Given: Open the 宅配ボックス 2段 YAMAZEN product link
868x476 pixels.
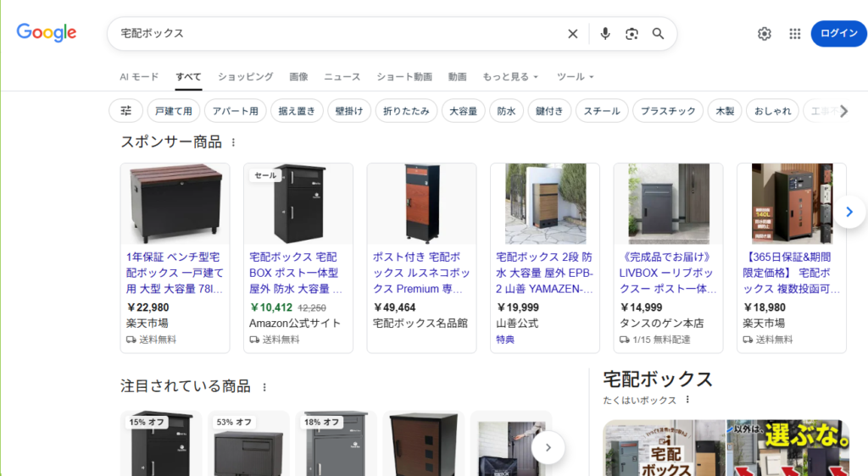Looking at the screenshot, I should click(544, 272).
